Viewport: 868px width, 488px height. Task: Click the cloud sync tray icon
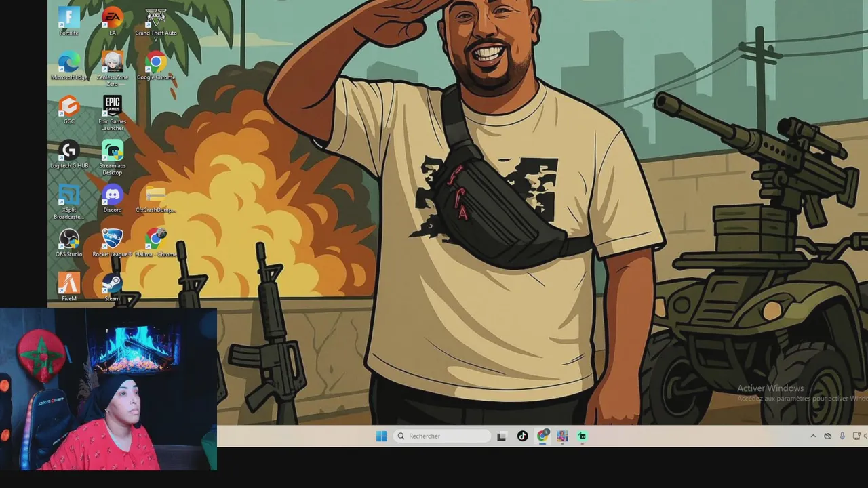pyautogui.click(x=827, y=436)
